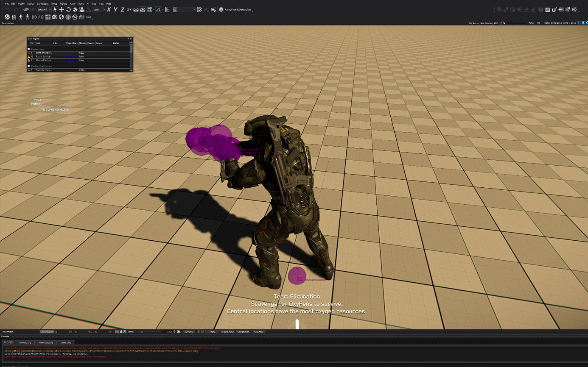Click the Undo arrow icon
The height and width of the screenshot is (367, 588).
(x=7, y=9)
